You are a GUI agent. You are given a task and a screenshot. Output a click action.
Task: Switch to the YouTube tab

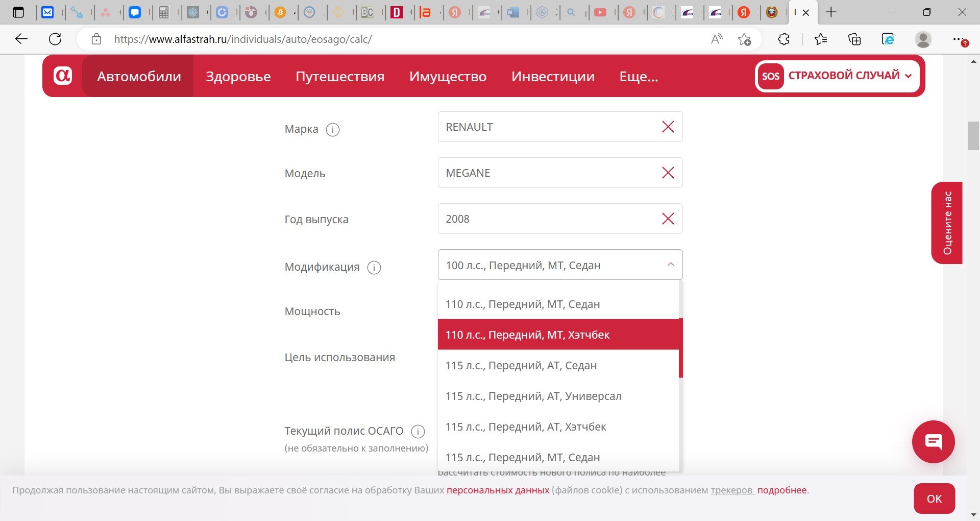pos(601,12)
